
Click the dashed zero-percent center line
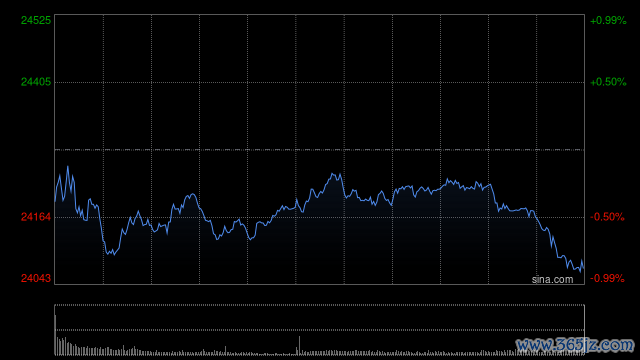click(319, 150)
